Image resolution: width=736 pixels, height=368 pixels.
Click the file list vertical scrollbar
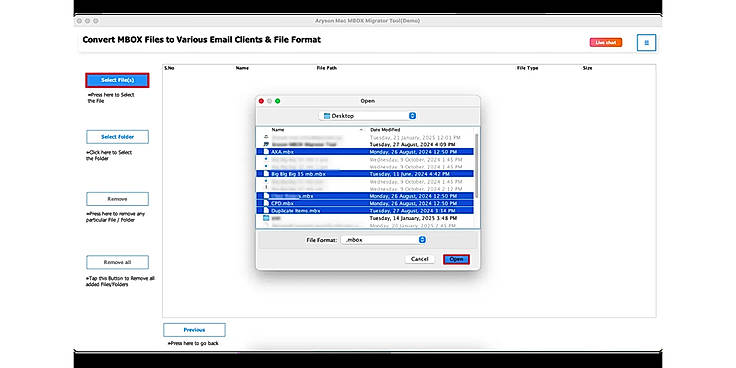pyautogui.click(x=477, y=165)
